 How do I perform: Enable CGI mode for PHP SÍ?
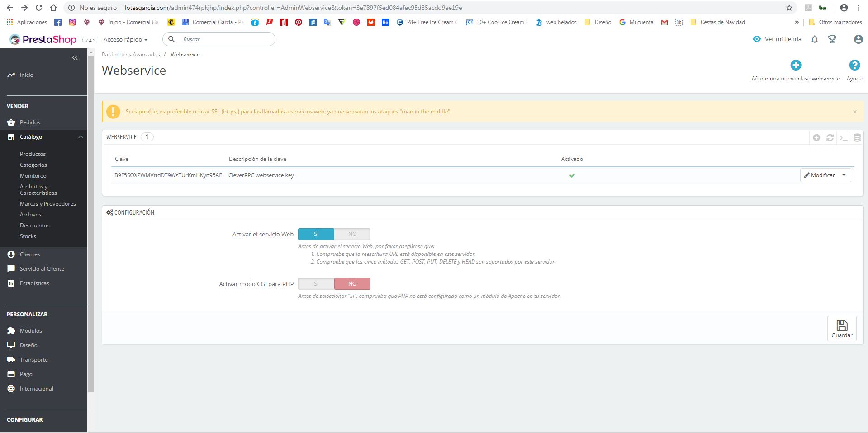point(316,284)
